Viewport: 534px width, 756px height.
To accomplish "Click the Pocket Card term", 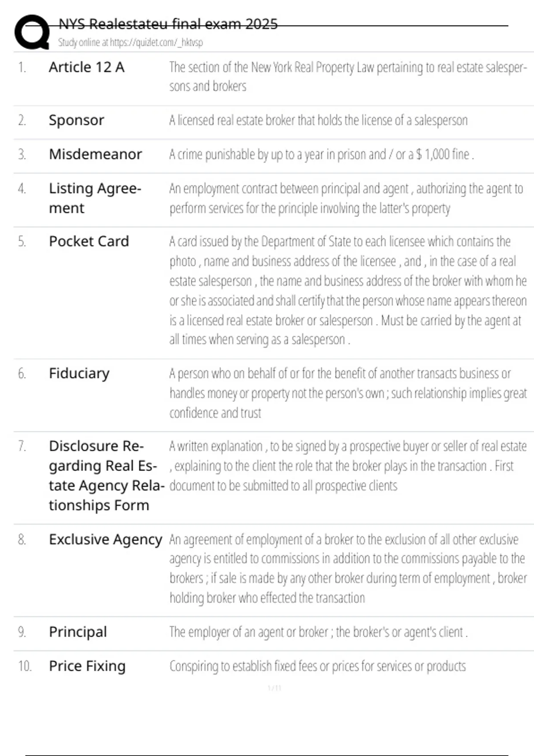I will [89, 241].
